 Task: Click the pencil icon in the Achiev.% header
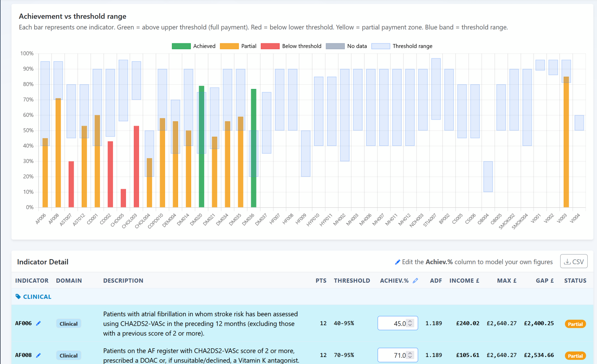pyautogui.click(x=415, y=280)
